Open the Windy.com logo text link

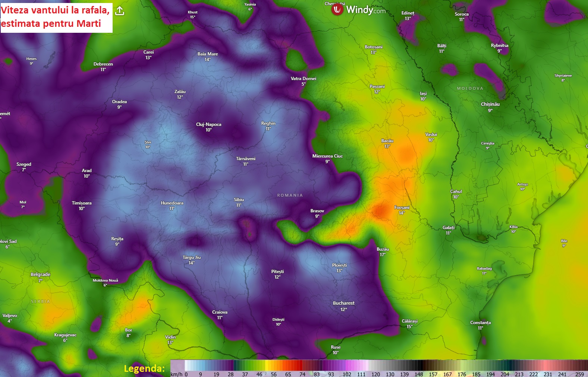tap(366, 10)
